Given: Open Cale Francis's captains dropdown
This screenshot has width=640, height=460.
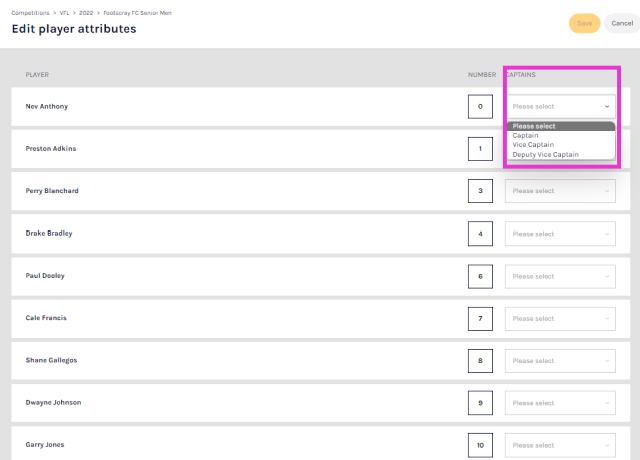Looking at the screenshot, I should (x=560, y=319).
